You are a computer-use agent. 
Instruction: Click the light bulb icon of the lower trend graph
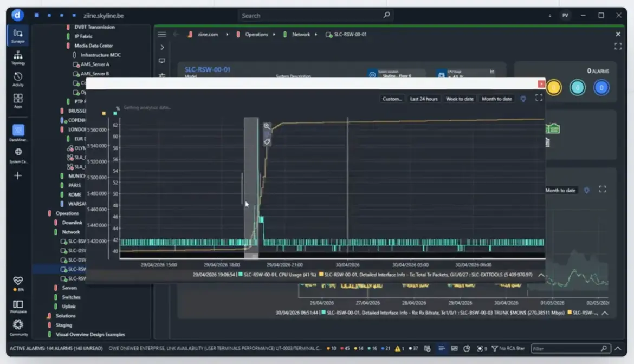point(587,190)
